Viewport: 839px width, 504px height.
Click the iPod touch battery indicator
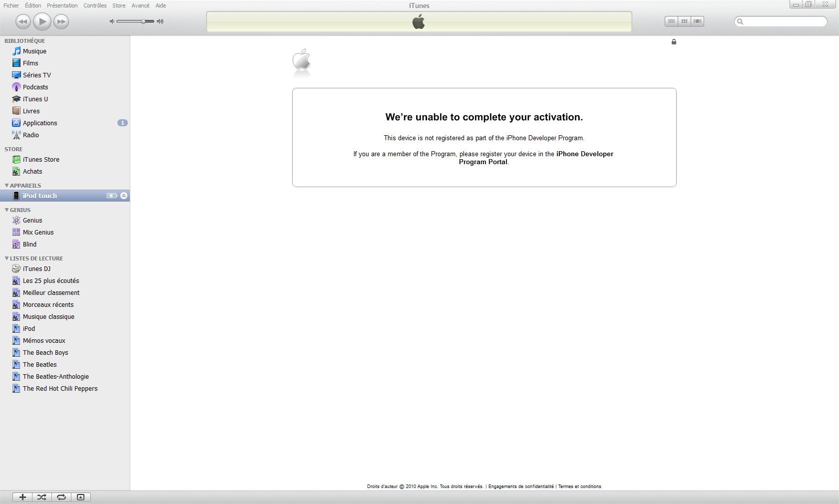[112, 196]
